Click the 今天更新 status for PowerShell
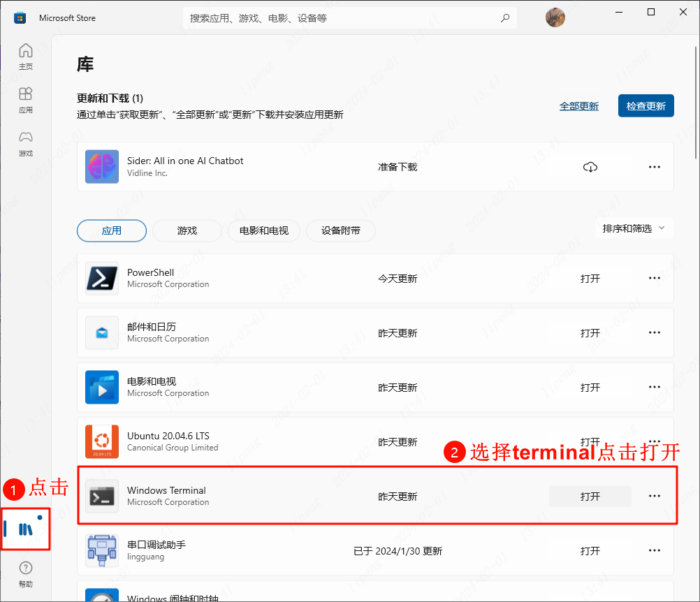Image resolution: width=700 pixels, height=602 pixels. 398,279
